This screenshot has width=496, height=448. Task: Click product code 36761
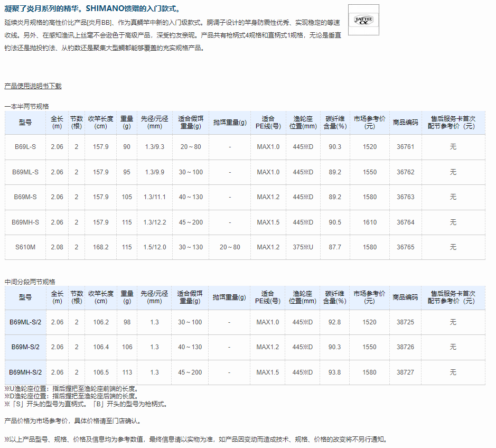click(x=406, y=147)
